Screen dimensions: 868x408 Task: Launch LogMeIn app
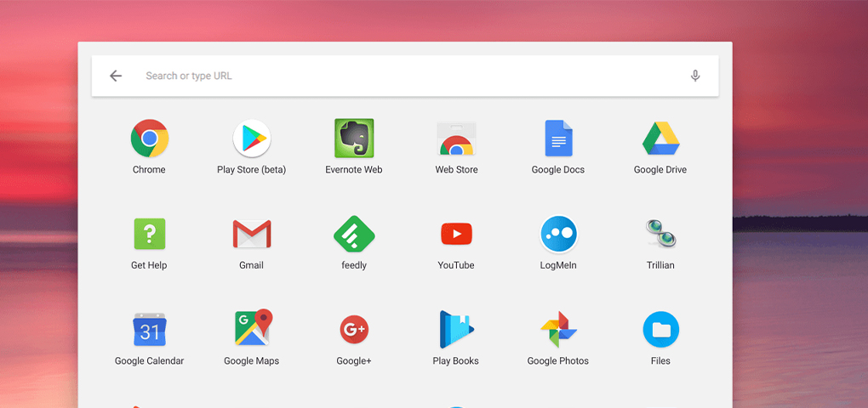(x=558, y=234)
